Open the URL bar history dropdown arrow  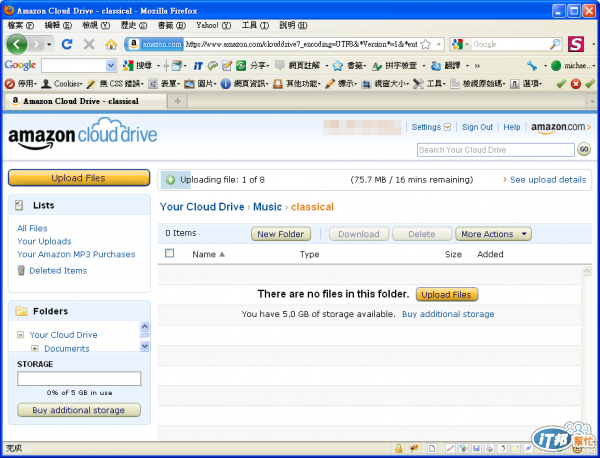click(x=439, y=44)
